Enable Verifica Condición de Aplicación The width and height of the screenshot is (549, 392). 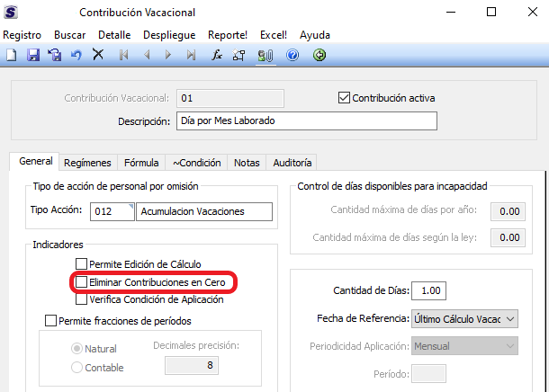coord(81,299)
